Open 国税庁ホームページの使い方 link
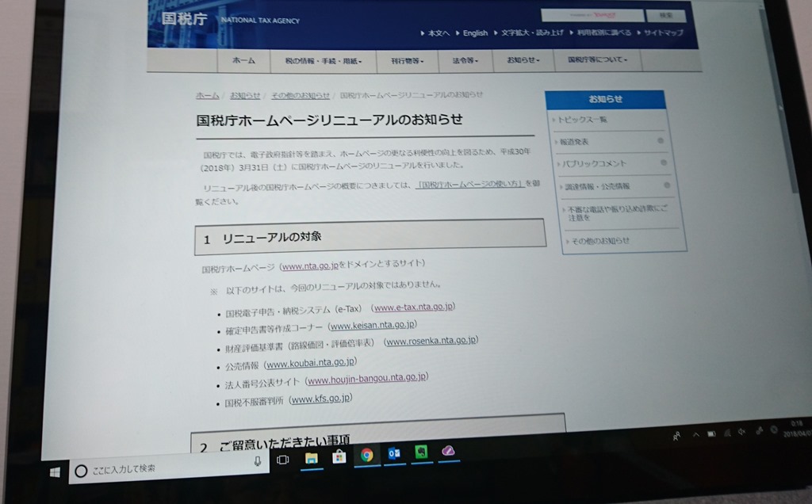Screen dimensions: 812x504 tap(470, 184)
